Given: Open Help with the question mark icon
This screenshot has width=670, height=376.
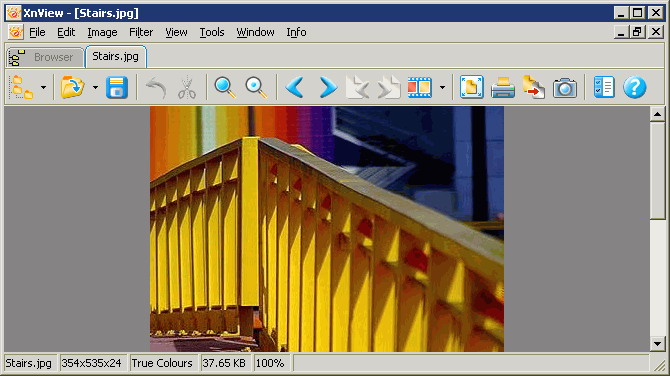Looking at the screenshot, I should coord(635,87).
